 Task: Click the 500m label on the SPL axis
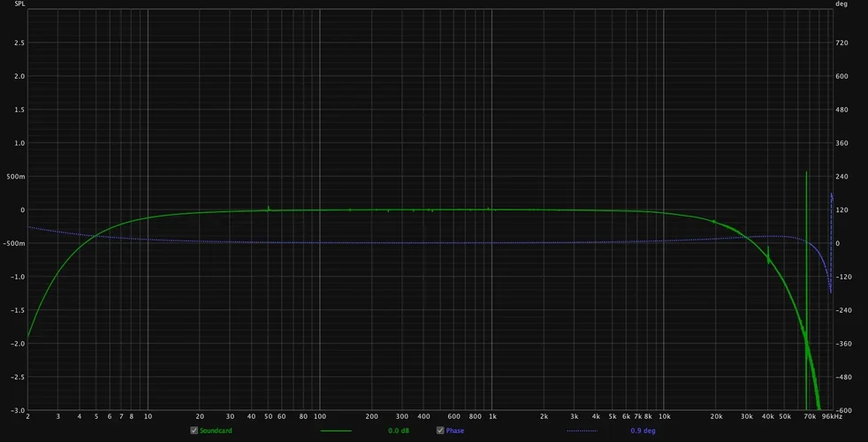click(16, 177)
